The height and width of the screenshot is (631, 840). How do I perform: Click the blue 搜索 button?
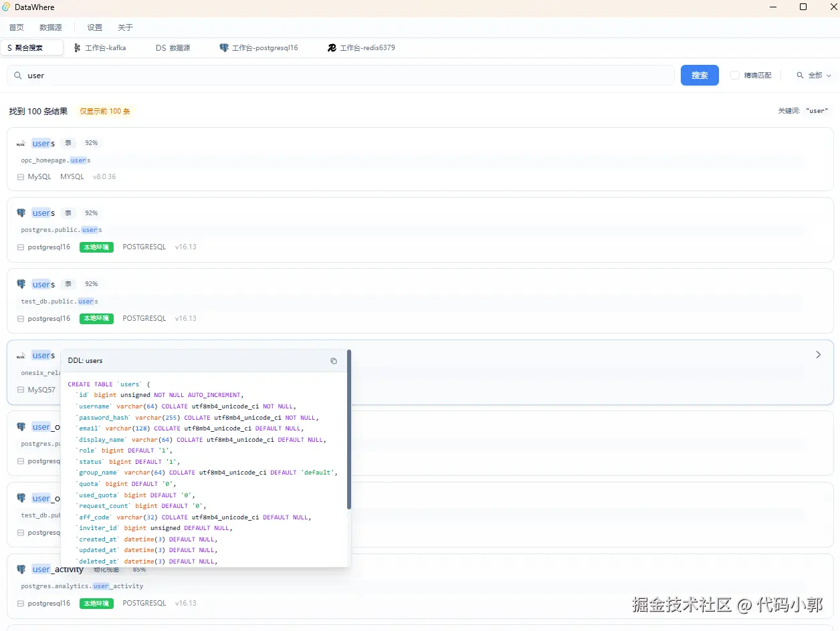pos(700,76)
